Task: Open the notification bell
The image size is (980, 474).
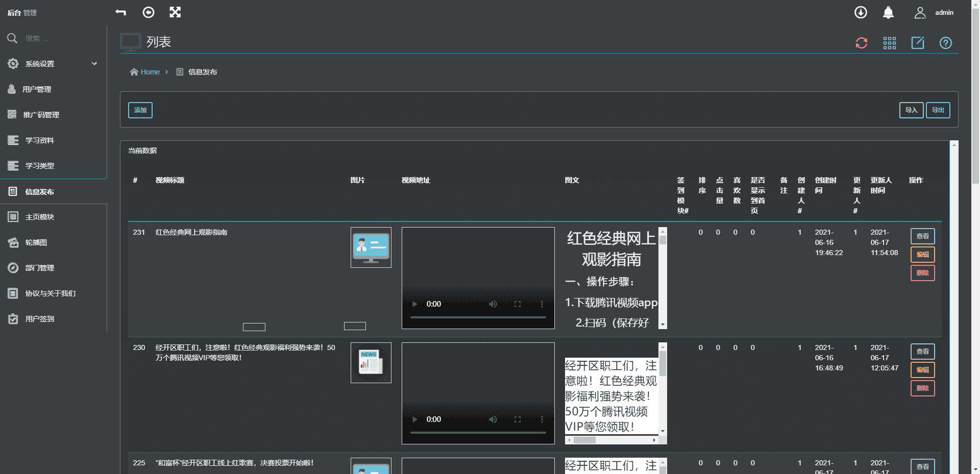Action: (x=888, y=13)
